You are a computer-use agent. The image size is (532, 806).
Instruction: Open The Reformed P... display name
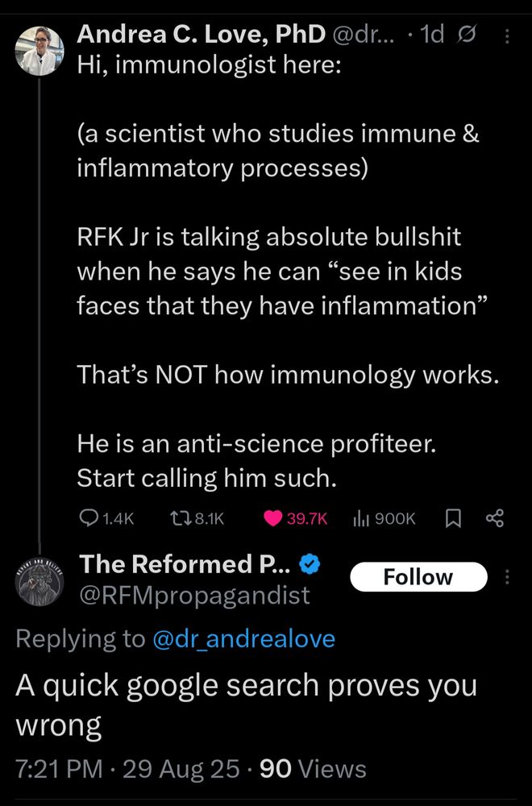pos(185,564)
